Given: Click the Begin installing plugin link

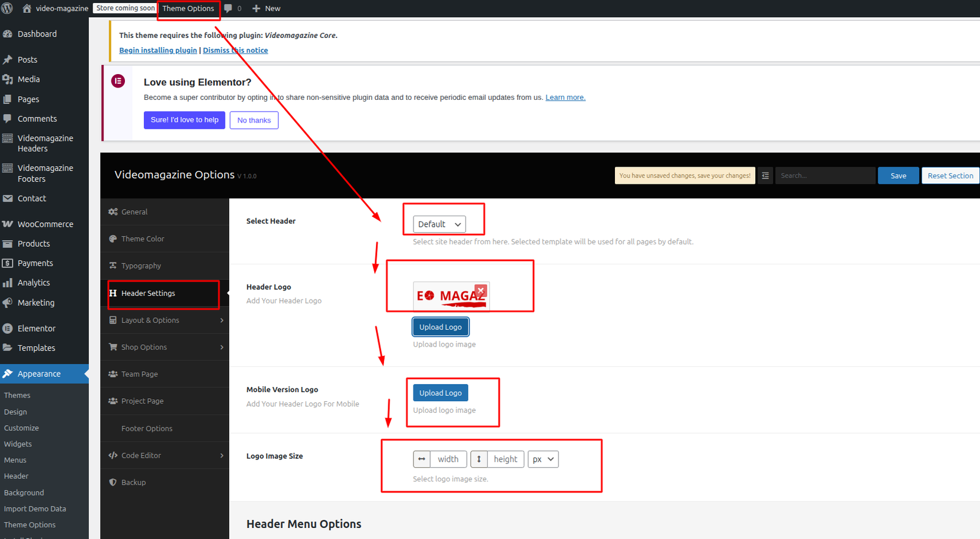Looking at the screenshot, I should tap(158, 50).
